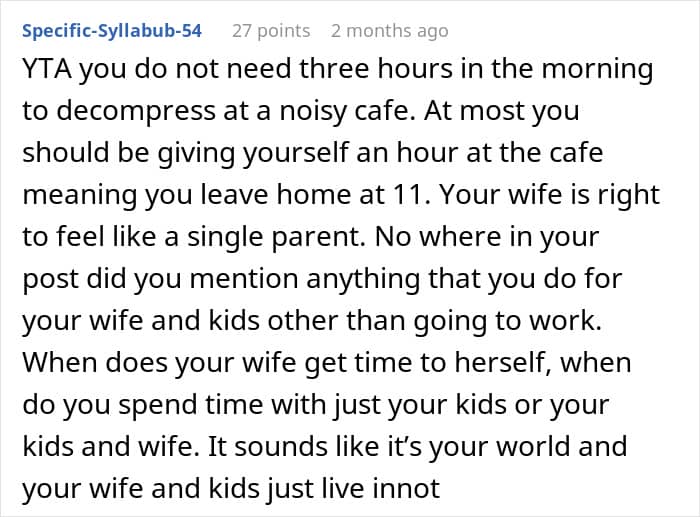Open the Specific-Syllabub-54 user profile
Viewport: 700px width, 517px height.
tap(112, 31)
